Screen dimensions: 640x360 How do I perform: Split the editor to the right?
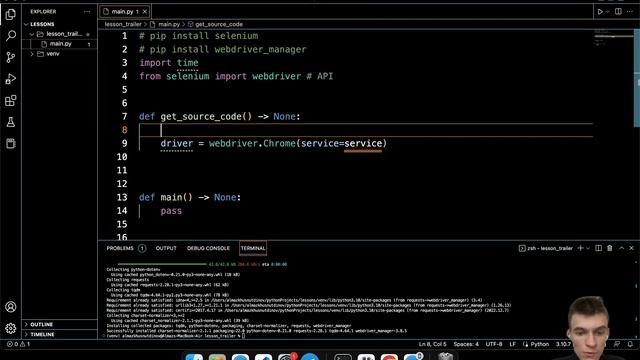[618, 12]
